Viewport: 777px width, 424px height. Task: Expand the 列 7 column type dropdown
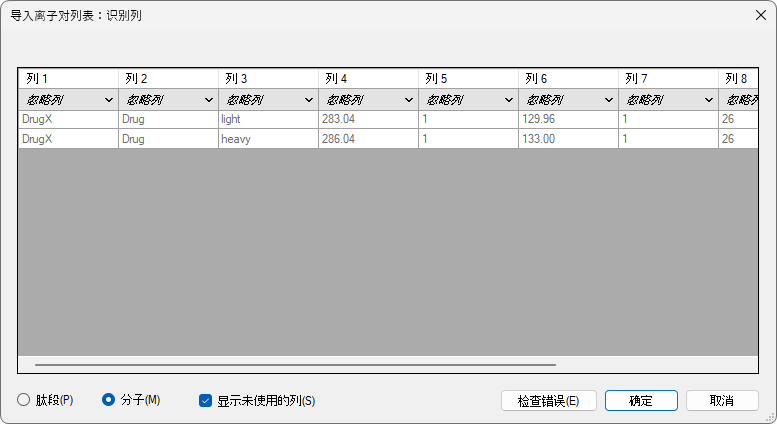(x=667, y=100)
